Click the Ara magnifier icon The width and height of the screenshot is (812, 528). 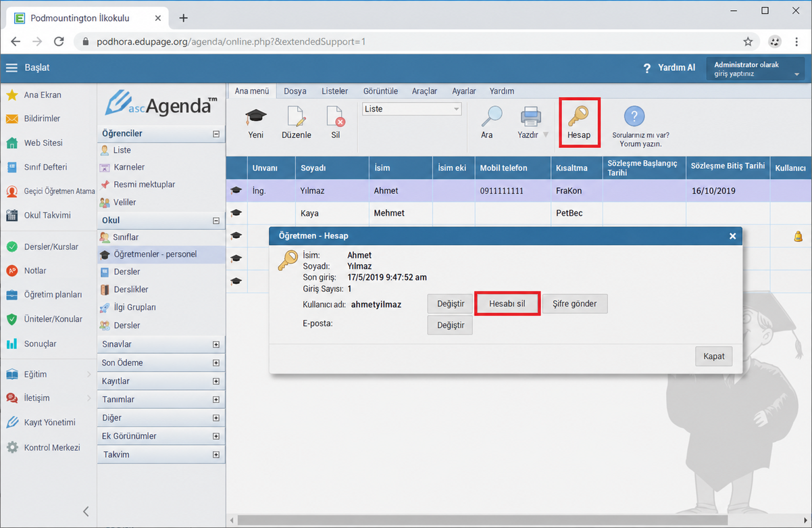tap(491, 116)
